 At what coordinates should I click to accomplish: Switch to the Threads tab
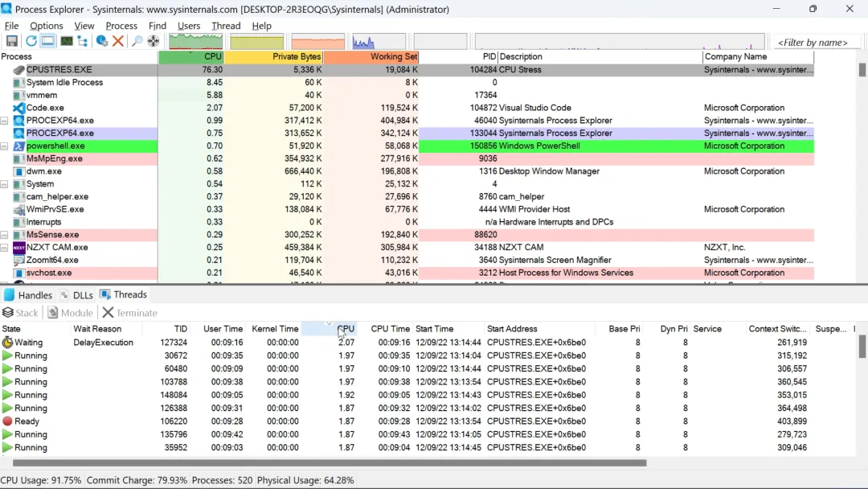pyautogui.click(x=124, y=294)
